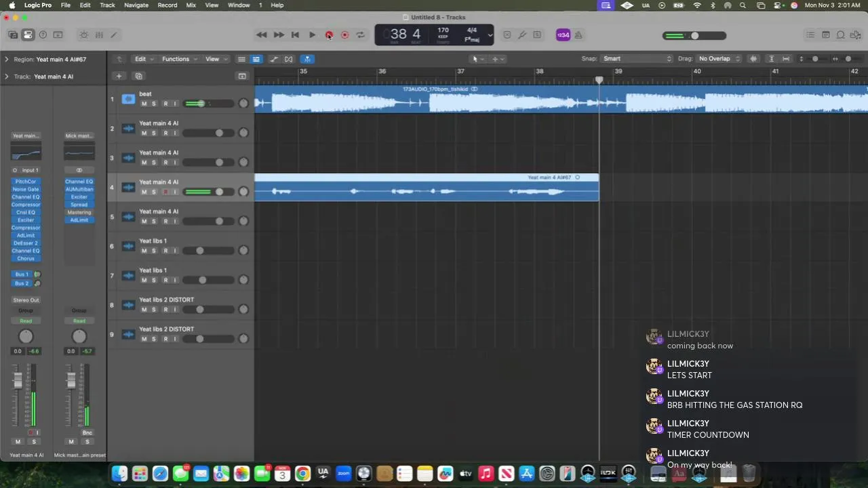868x488 pixels.
Task: Start playback with the Play button
Action: pos(312,35)
